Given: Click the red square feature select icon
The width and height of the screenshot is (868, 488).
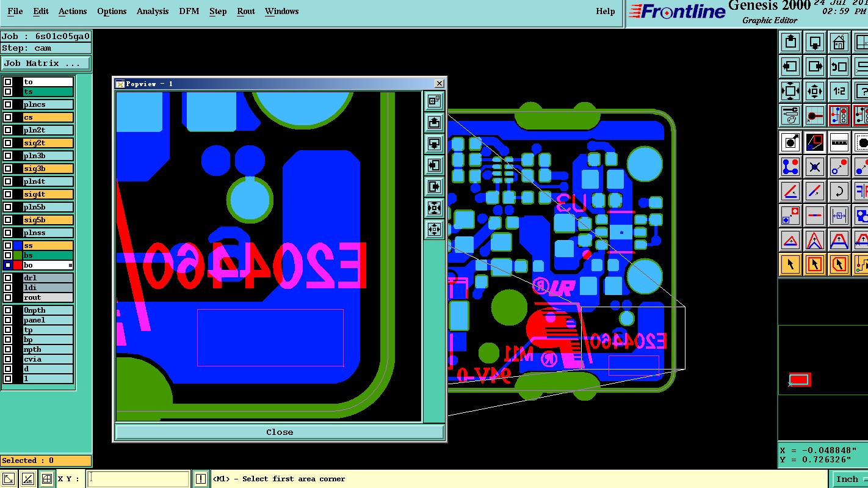Looking at the screenshot, I should (x=815, y=142).
